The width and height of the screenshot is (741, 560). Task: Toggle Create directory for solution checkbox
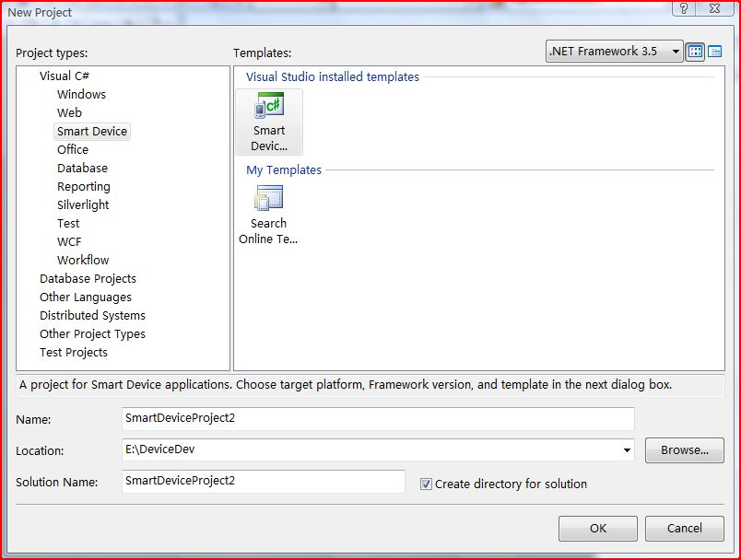tap(426, 484)
